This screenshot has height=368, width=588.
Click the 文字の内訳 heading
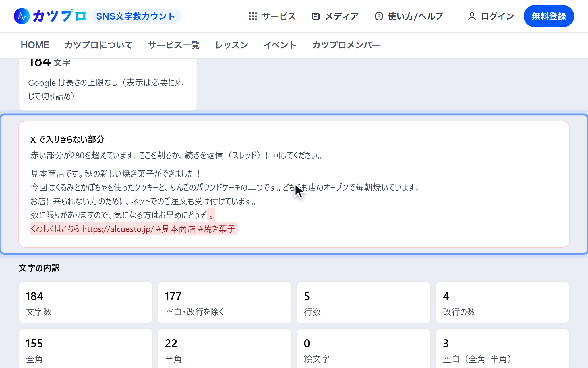(39, 268)
